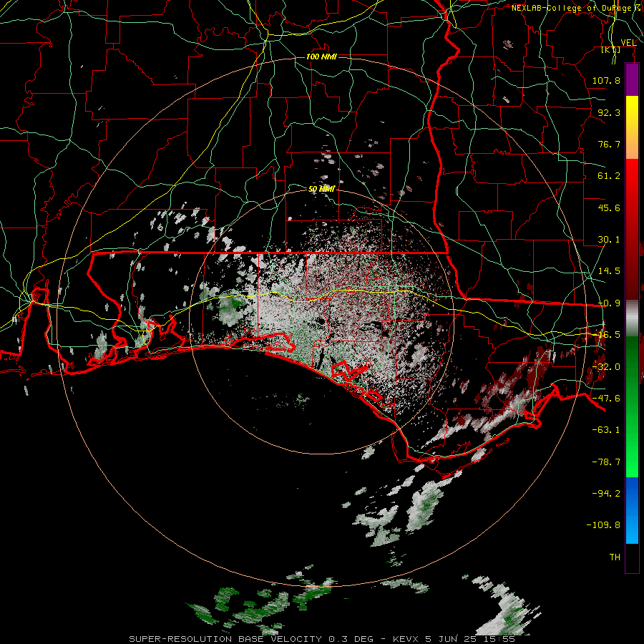Click the TH legend label

pyautogui.click(x=615, y=557)
